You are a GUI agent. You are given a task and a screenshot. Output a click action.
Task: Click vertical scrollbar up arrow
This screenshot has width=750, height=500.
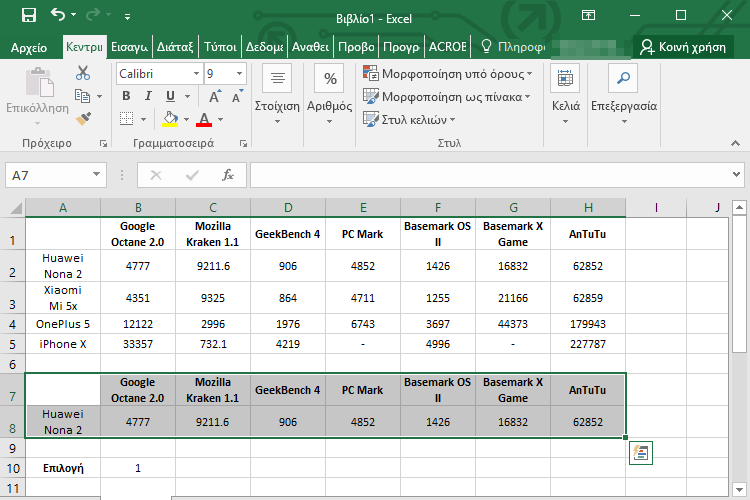pyautogui.click(x=739, y=208)
